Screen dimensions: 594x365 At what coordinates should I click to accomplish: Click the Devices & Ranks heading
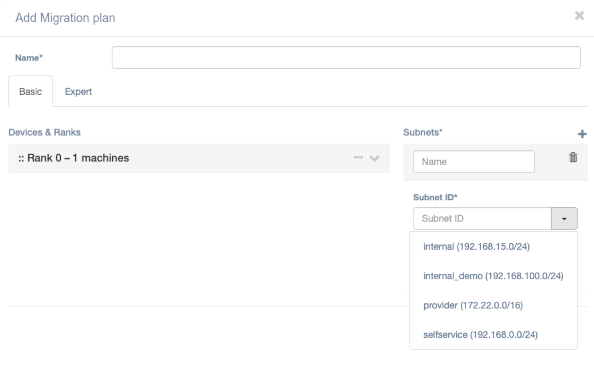[44, 133]
